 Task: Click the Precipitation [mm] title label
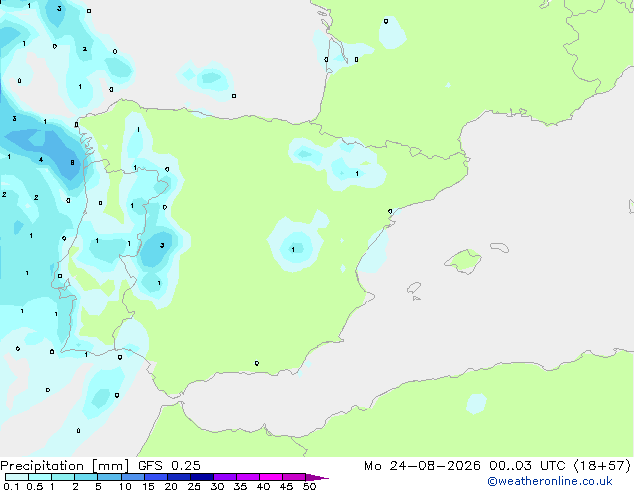pyautogui.click(x=65, y=466)
